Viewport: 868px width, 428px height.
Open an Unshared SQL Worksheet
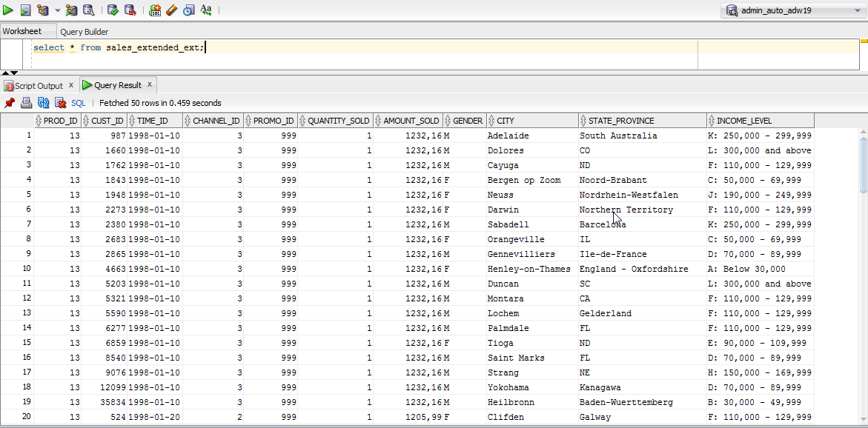pyautogui.click(x=155, y=10)
